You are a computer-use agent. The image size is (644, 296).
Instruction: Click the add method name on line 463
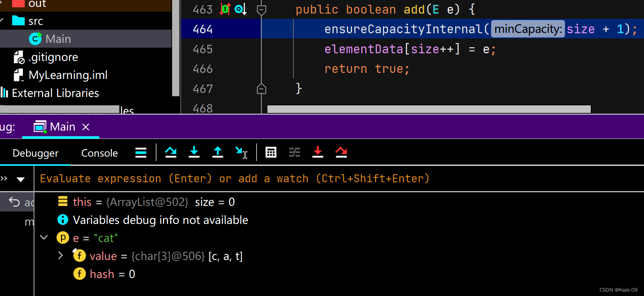point(414,9)
